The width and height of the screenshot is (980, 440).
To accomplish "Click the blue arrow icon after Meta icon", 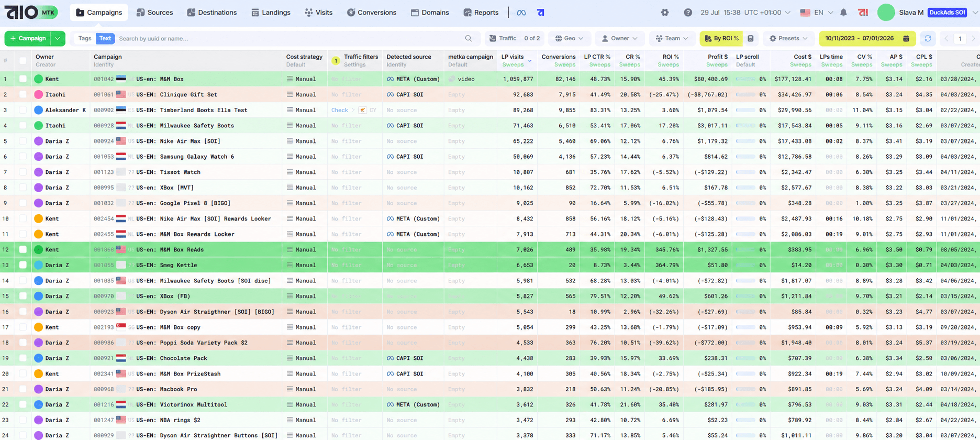I will point(541,13).
